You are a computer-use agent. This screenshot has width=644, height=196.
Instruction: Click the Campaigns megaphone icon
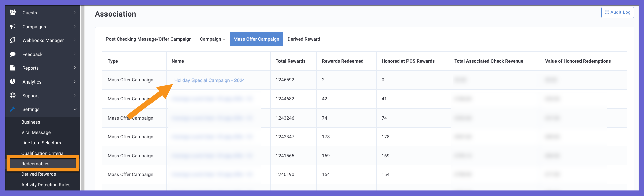13,26
